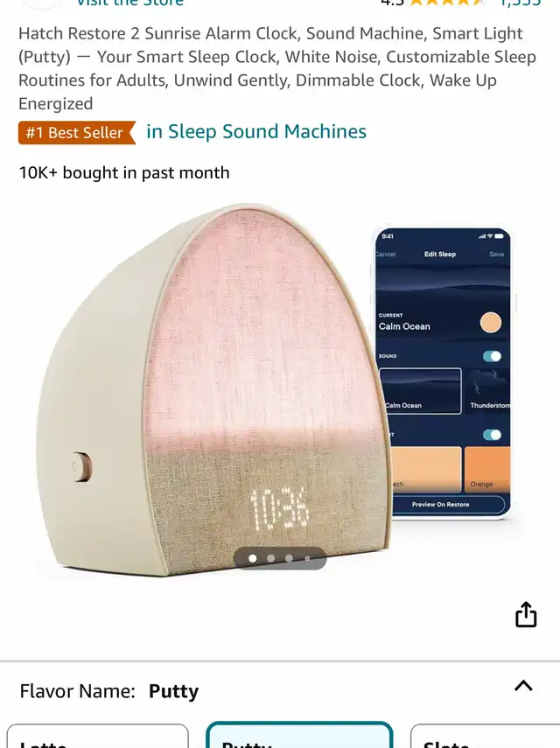Pick the Orange color swatch on the phone

coord(487,470)
